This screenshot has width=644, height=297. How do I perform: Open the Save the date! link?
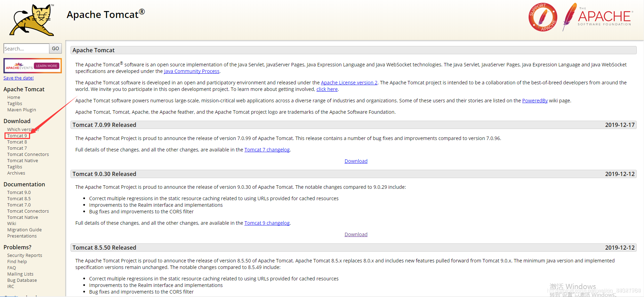19,78
